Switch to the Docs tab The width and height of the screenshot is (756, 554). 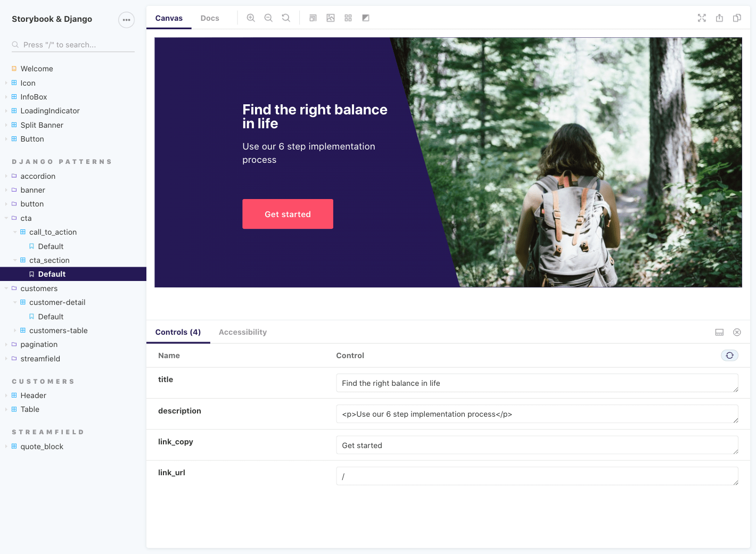[x=210, y=18]
